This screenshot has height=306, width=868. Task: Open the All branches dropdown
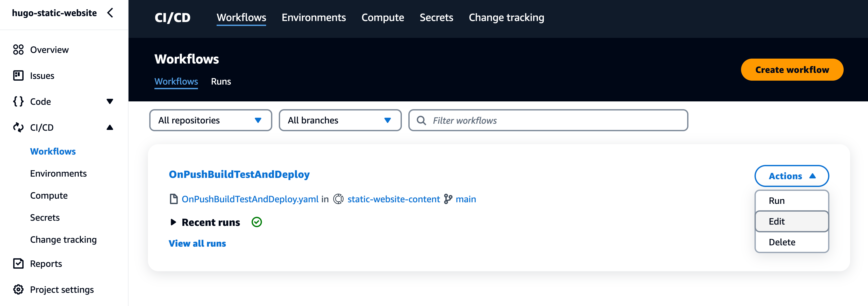click(x=340, y=120)
